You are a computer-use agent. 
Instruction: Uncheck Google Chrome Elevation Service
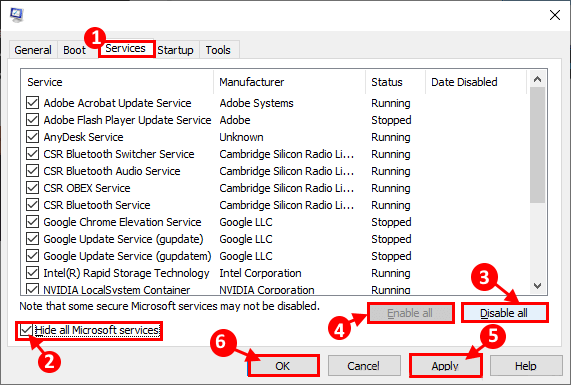32,222
